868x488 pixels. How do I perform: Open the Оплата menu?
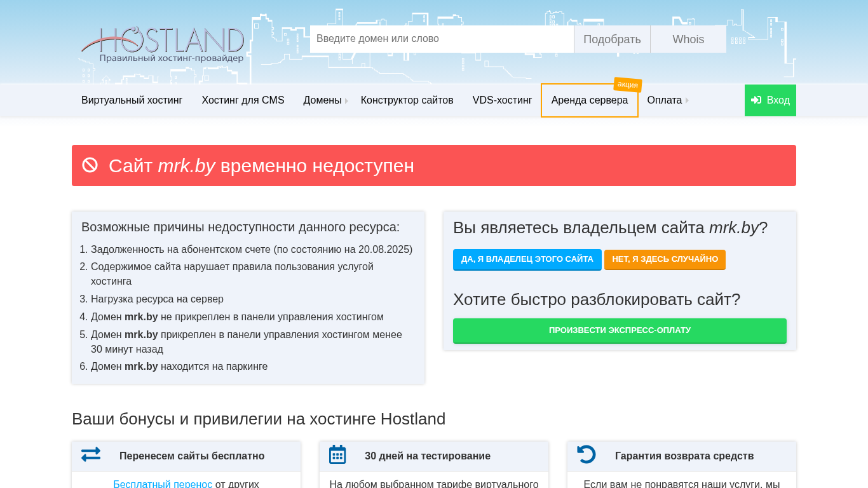pos(665,100)
